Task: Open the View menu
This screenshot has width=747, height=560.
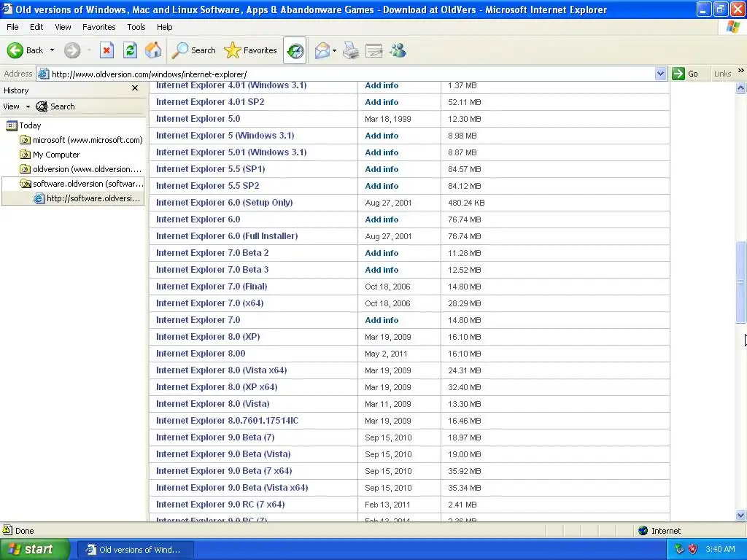Action: tap(63, 27)
